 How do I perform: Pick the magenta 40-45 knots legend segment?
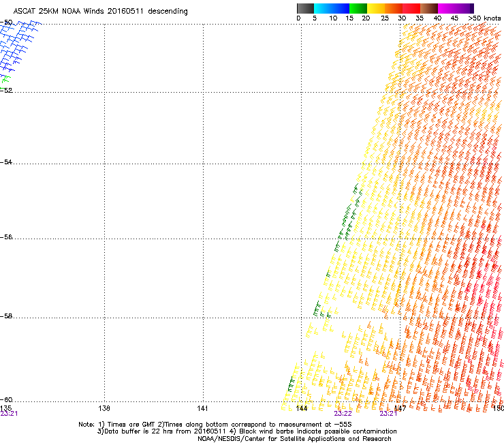click(x=447, y=8)
